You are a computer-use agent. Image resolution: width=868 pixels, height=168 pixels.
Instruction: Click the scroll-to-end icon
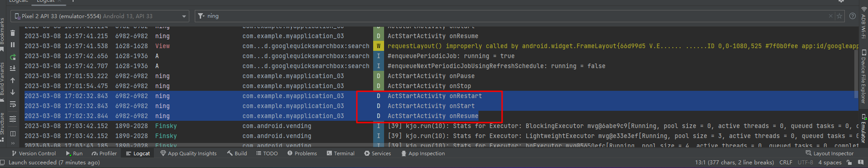coord(13,68)
